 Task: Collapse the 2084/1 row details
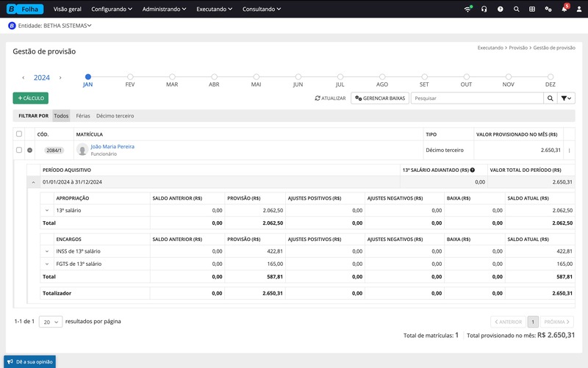point(30,151)
